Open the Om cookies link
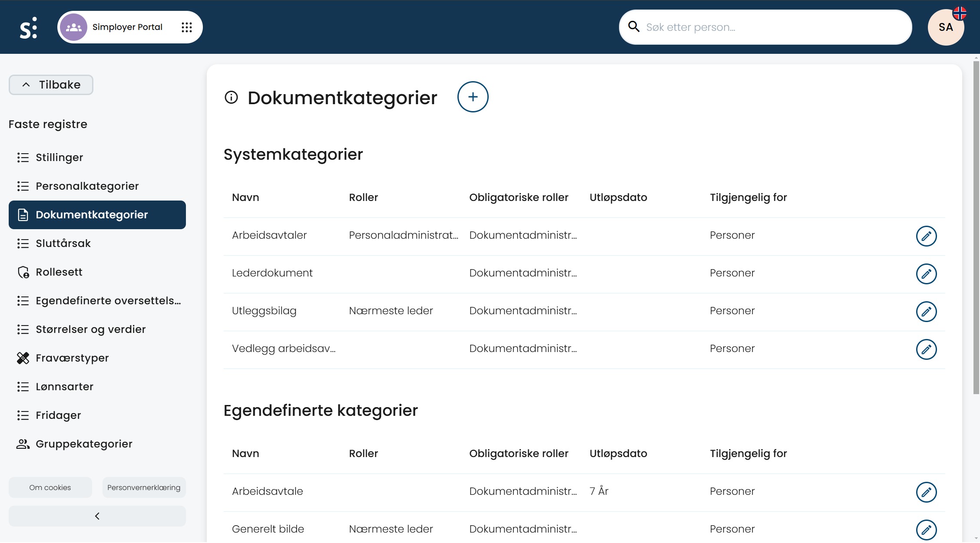The image size is (980, 543). [x=50, y=487]
